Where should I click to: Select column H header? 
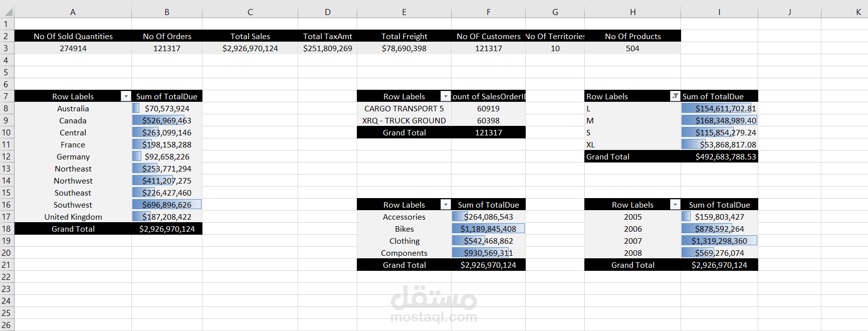[632, 12]
